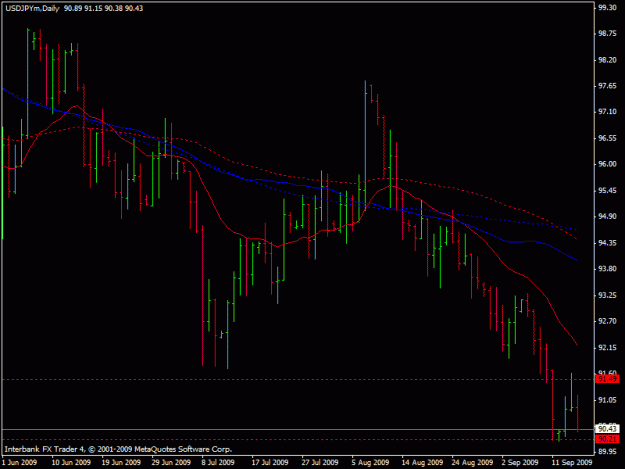Viewport: 625px width, 469px height.
Task: Select the 92.70 price scale value
Action: [607, 320]
